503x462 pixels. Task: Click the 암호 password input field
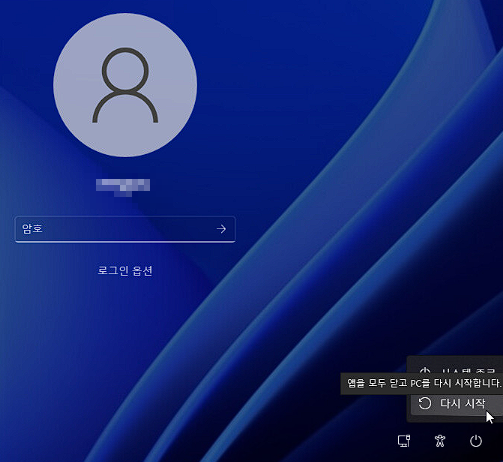pyautogui.click(x=125, y=229)
